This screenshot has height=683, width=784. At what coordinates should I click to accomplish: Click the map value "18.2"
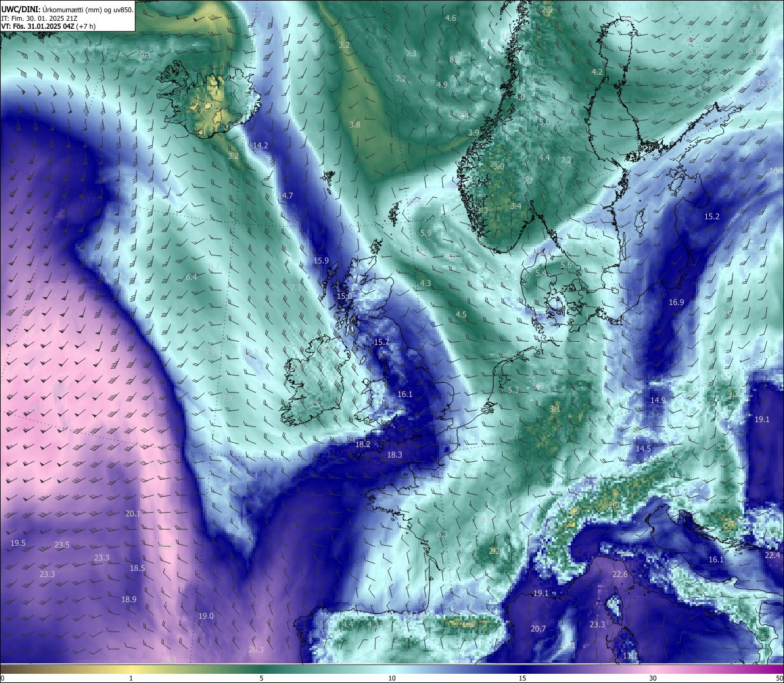[363, 444]
